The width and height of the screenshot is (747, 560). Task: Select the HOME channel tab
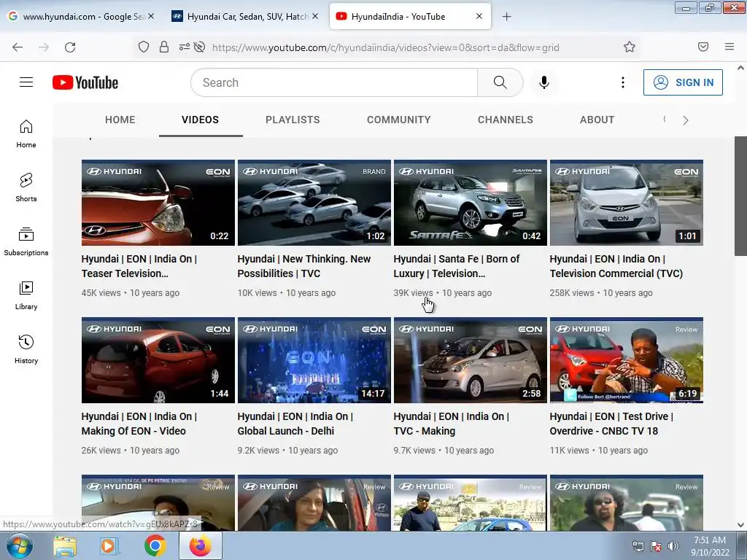point(120,120)
